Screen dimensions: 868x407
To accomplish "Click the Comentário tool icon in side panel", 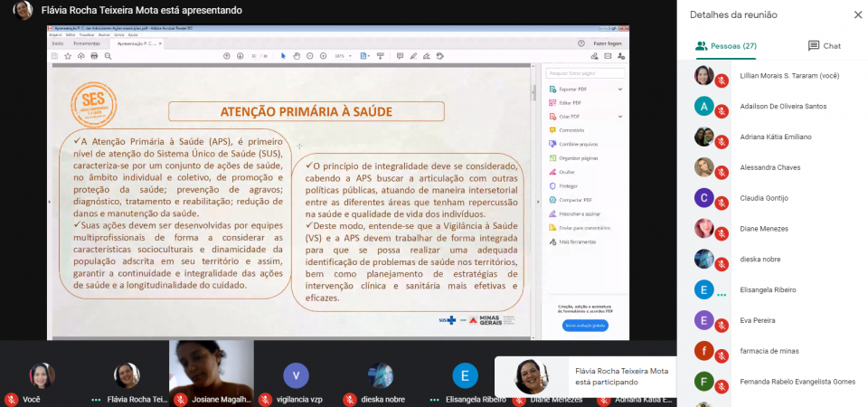I will [552, 130].
